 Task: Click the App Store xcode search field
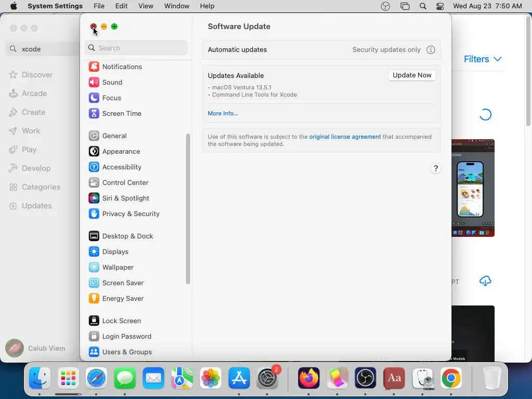43,49
